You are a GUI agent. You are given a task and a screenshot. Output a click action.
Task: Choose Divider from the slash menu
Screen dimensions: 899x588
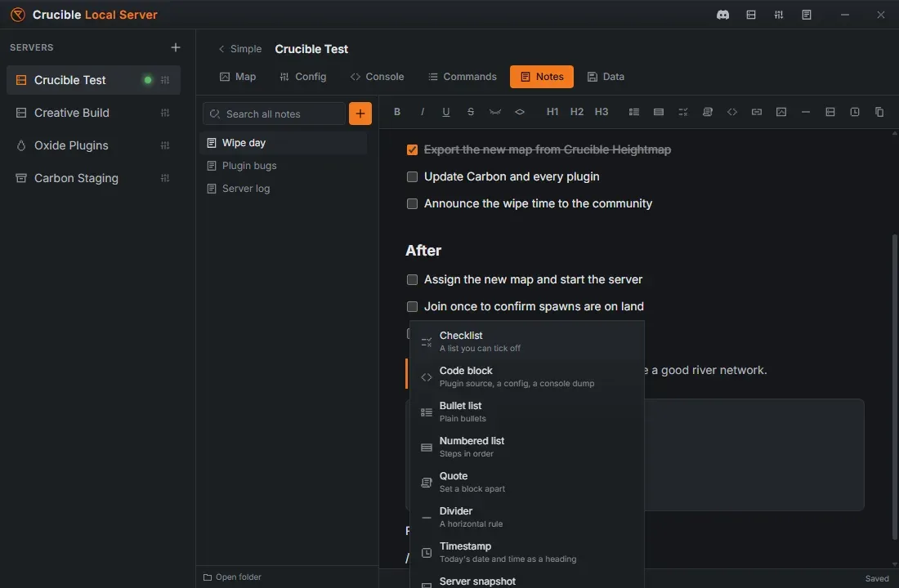(x=527, y=517)
